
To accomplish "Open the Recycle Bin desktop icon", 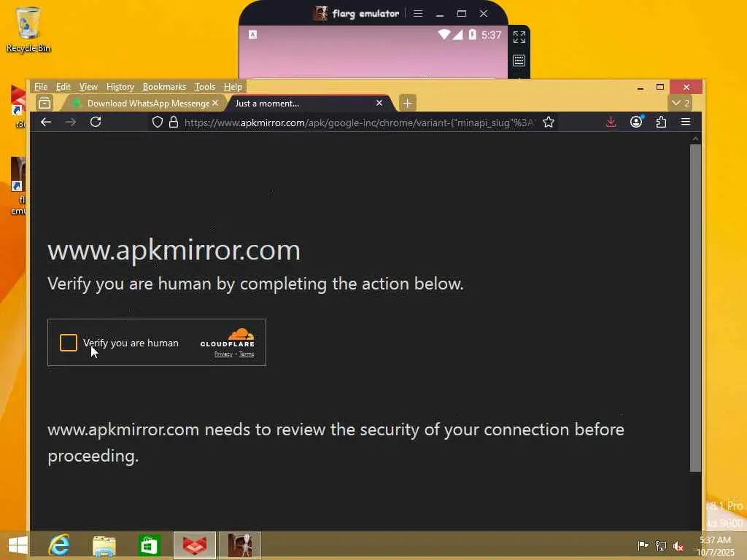I will 28,29.
